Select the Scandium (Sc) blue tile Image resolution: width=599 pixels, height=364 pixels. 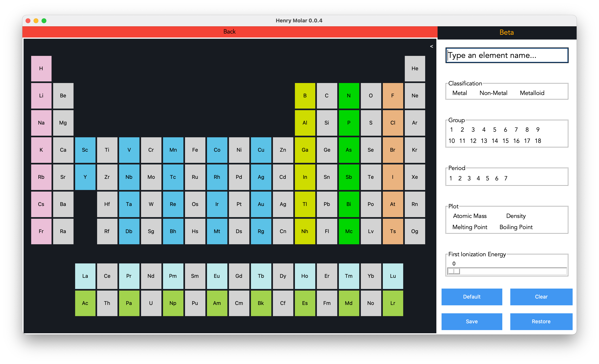[85, 150]
